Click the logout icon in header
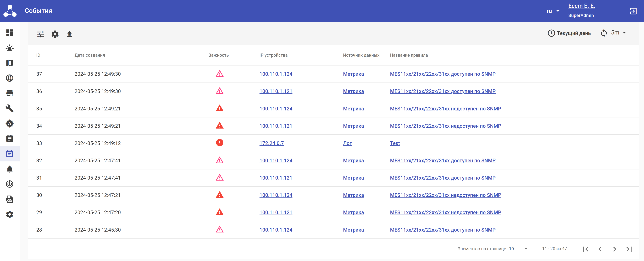 pos(633,11)
